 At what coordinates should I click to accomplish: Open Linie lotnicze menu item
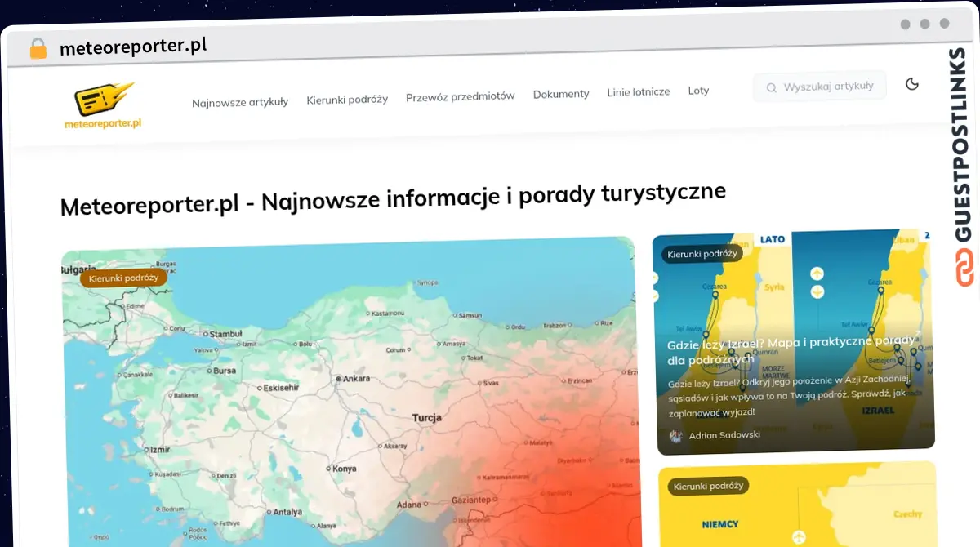click(639, 92)
